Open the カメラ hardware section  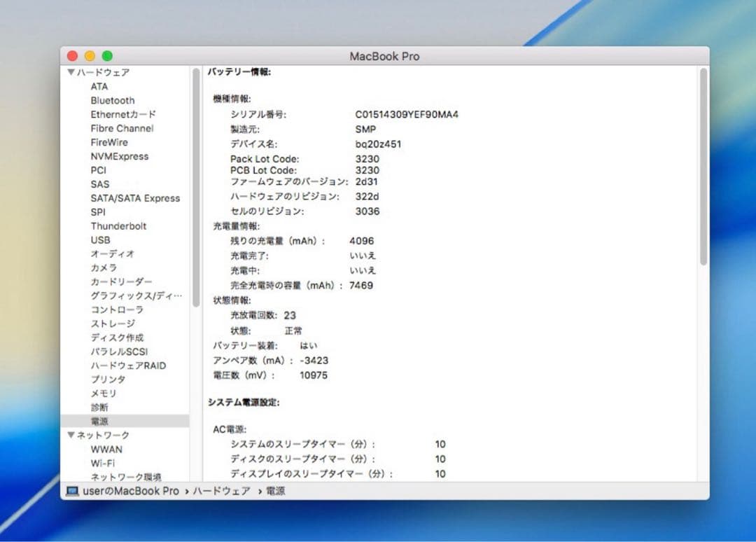103,267
